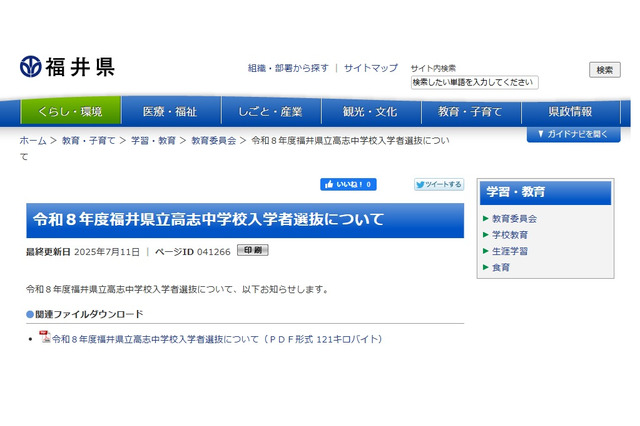Click the ページID 041266 text
This screenshot has width=640, height=426.
pyautogui.click(x=193, y=252)
